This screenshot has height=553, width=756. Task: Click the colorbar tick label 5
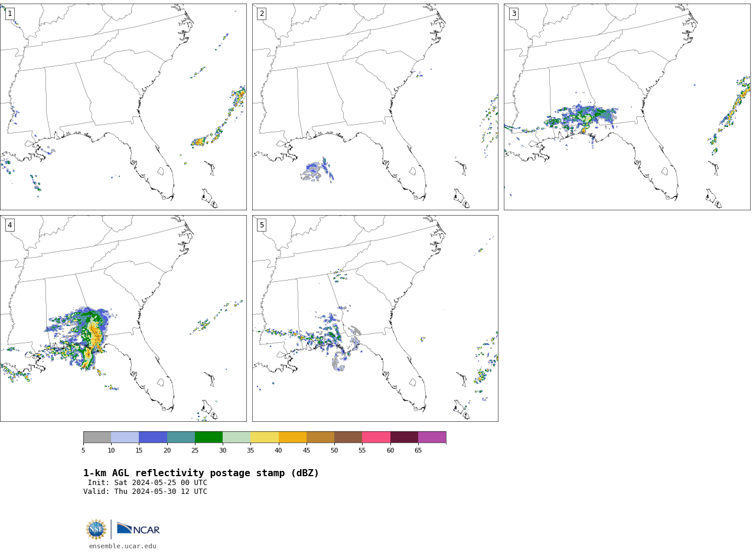[x=83, y=451]
